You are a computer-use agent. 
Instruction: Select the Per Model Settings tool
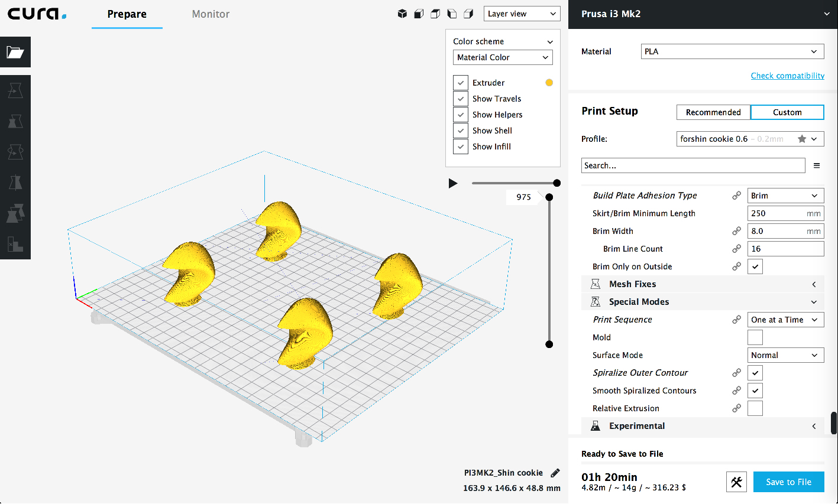pyautogui.click(x=15, y=213)
